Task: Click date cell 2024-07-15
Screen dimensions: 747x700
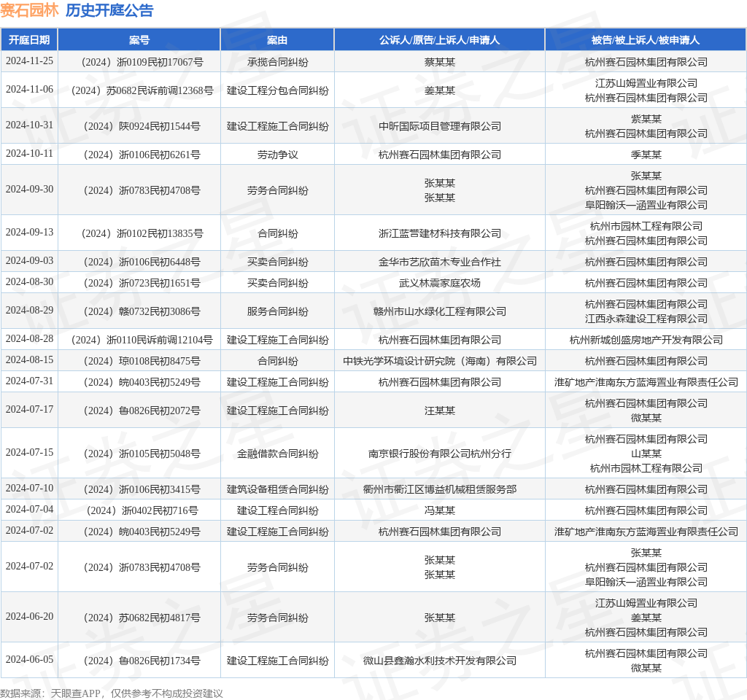Action: pos(29,452)
